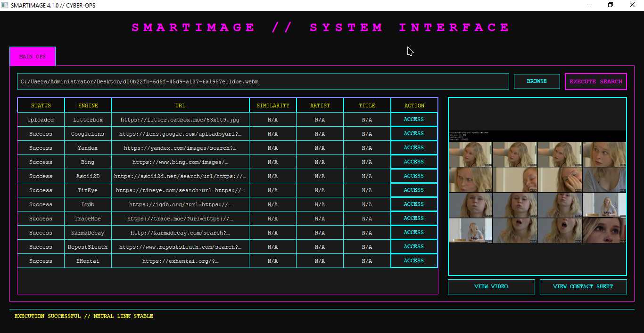644x333 pixels.
Task: Click the TraceMoe engine cell
Action: click(88, 219)
